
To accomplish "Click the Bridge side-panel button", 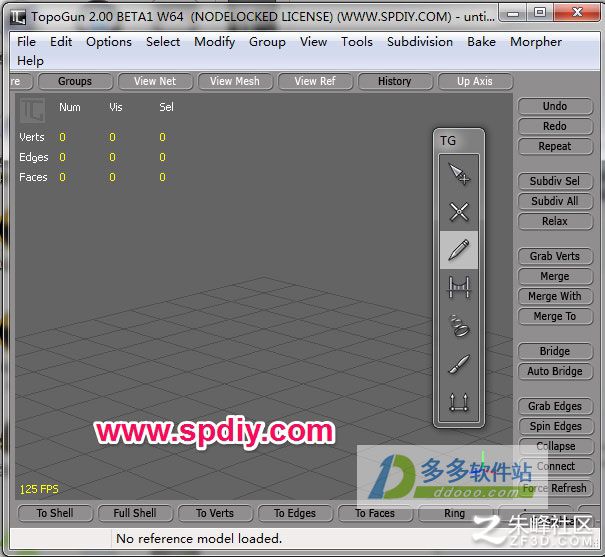I will 555,351.
